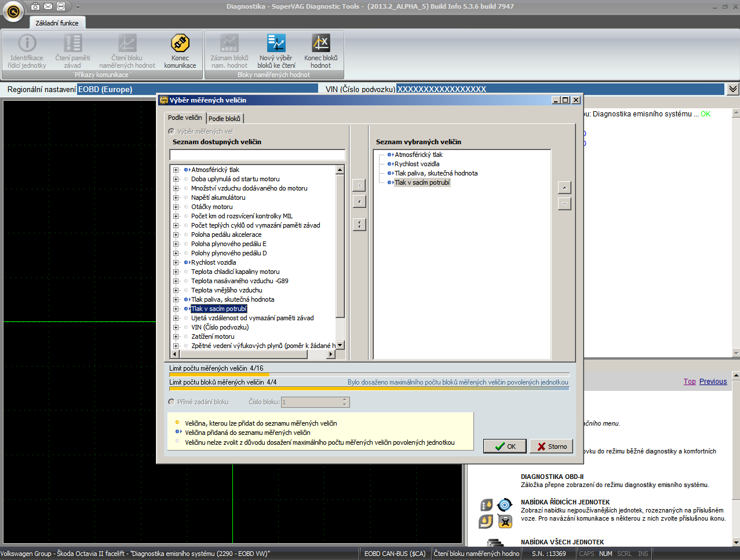The width and height of the screenshot is (740, 560).
Task: Switch to the Podle veličin tab
Action: [185, 118]
